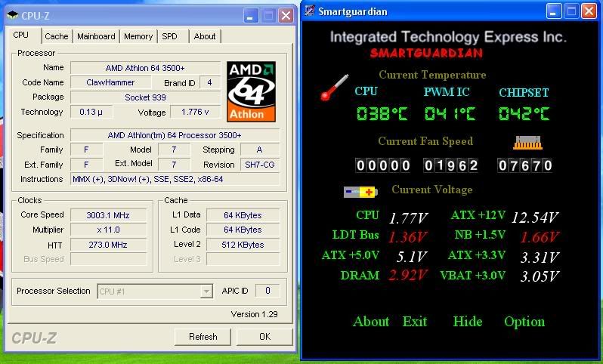The width and height of the screenshot is (603, 364).
Task: Click the Technology value 0.13 µ
Action: tap(91, 112)
